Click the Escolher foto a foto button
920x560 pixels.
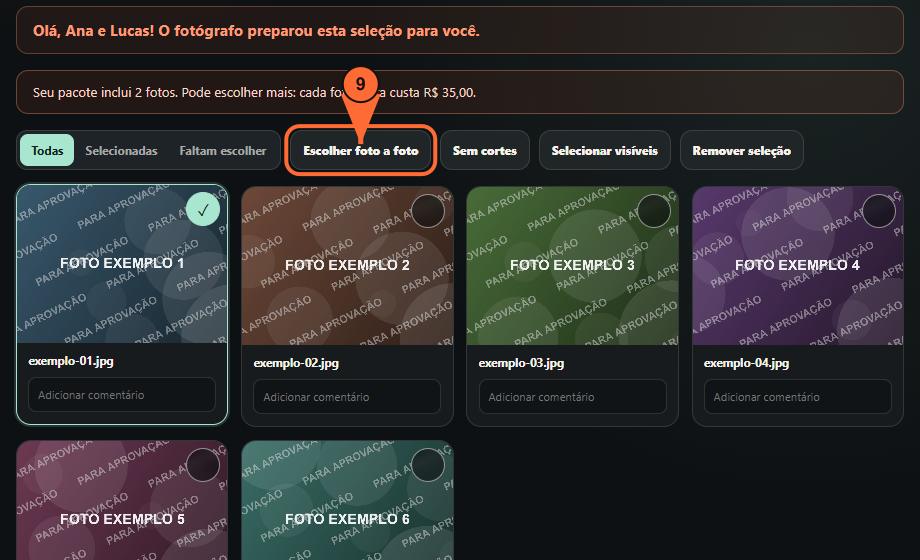(x=361, y=150)
